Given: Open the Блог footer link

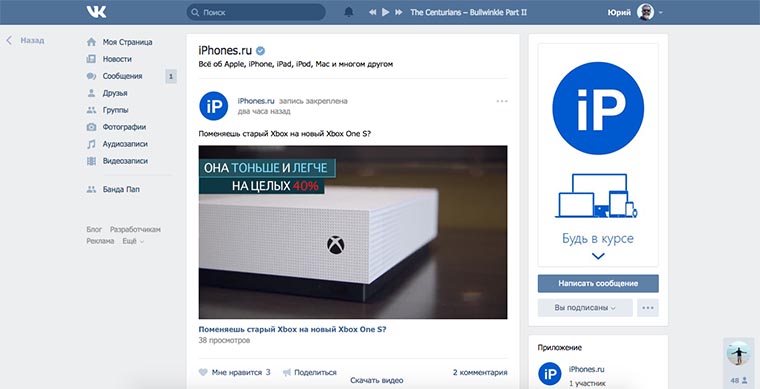Looking at the screenshot, I should click(95, 230).
